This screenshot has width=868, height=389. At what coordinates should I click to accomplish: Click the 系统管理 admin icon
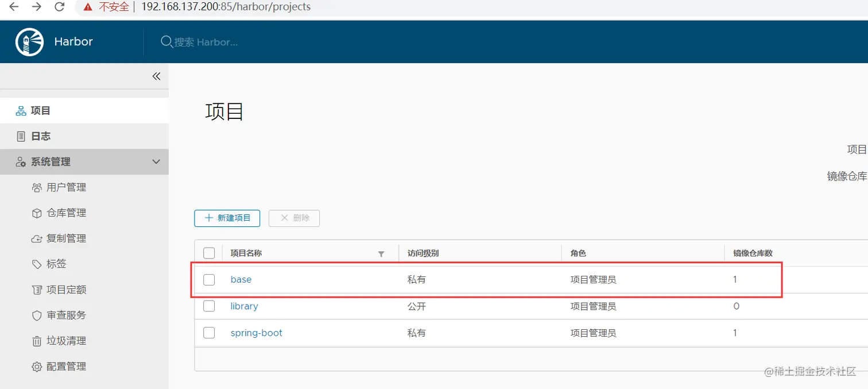click(x=21, y=162)
